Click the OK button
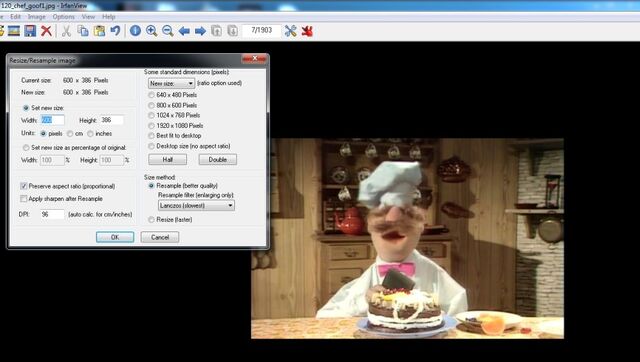The height and width of the screenshot is (362, 640). pos(115,237)
